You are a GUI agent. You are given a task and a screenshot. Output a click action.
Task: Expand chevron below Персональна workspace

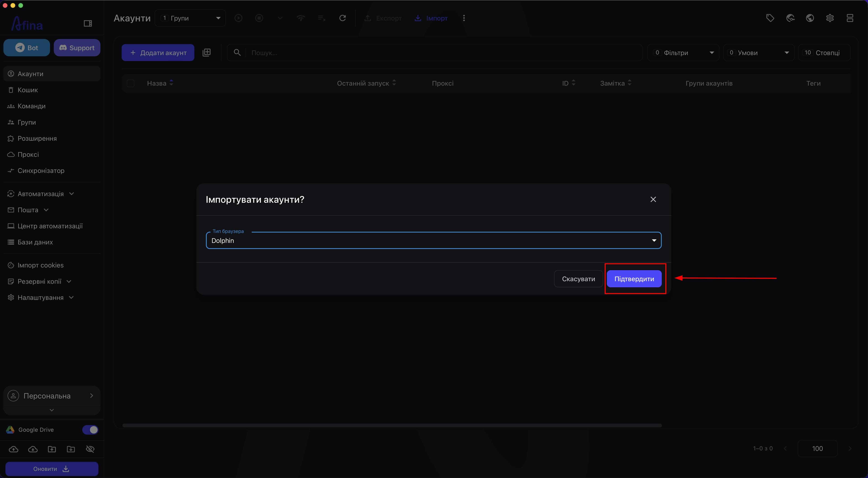52,410
